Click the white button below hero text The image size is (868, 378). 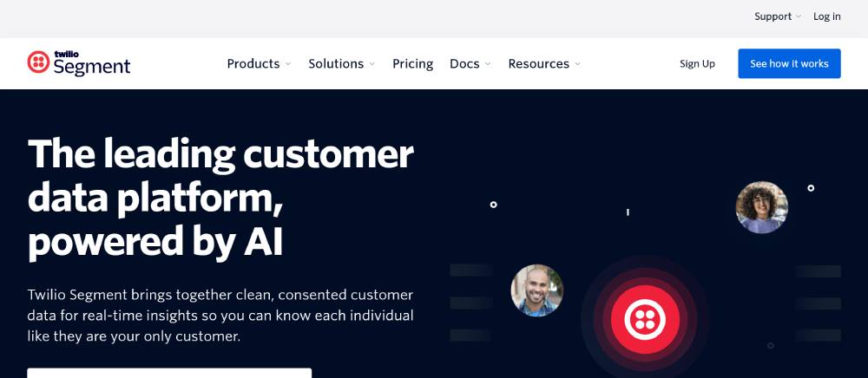169,373
